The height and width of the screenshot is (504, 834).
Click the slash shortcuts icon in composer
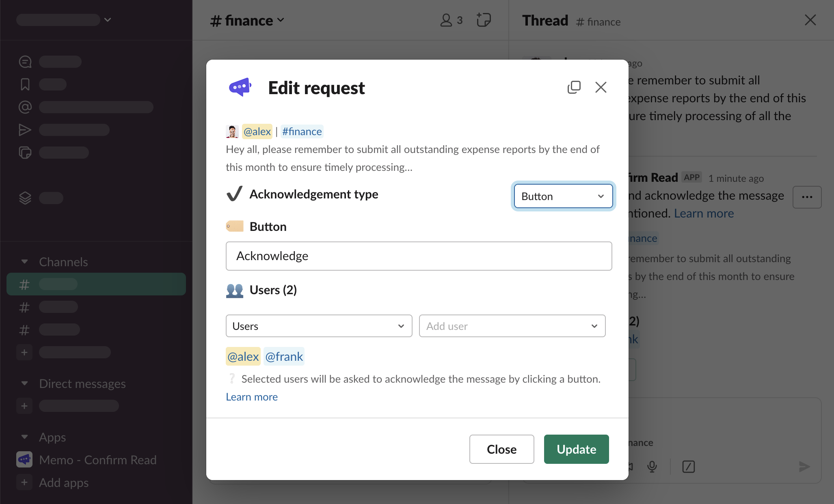tap(689, 467)
